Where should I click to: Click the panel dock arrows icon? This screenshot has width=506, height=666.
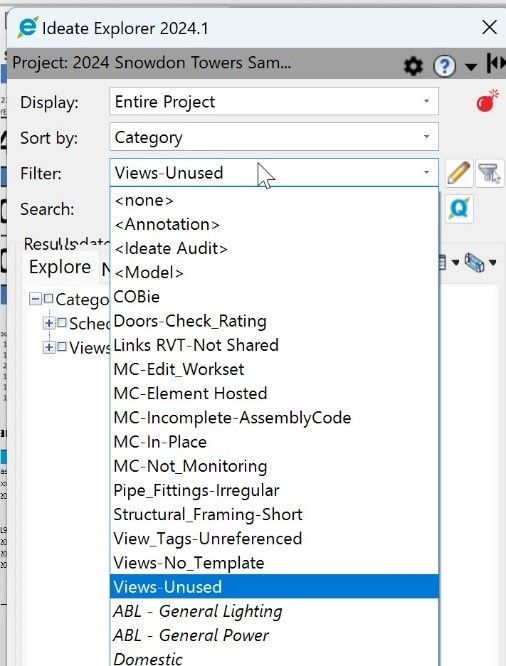coord(497,63)
